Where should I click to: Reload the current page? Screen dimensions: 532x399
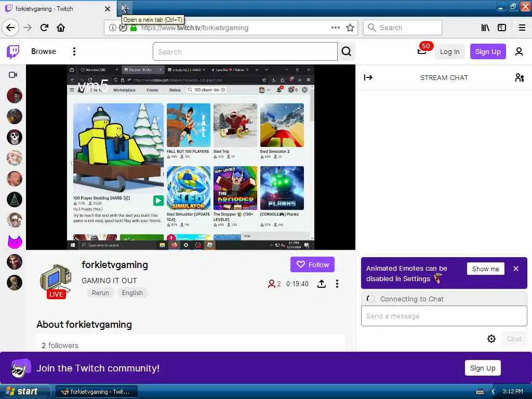click(x=45, y=28)
